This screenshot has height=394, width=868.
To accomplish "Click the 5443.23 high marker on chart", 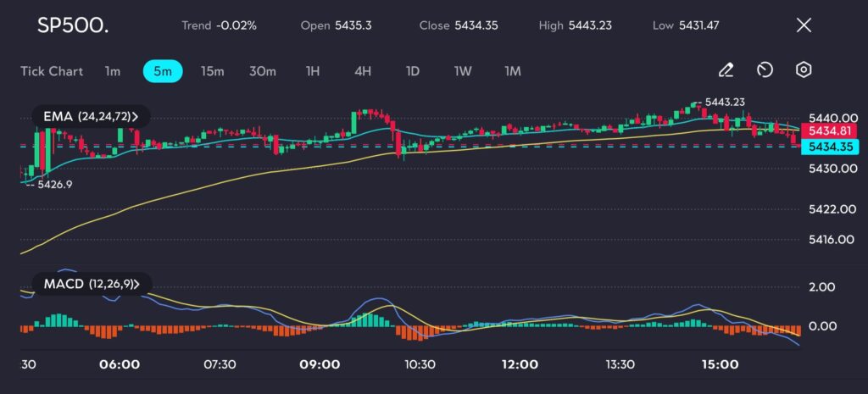I will pos(725,103).
